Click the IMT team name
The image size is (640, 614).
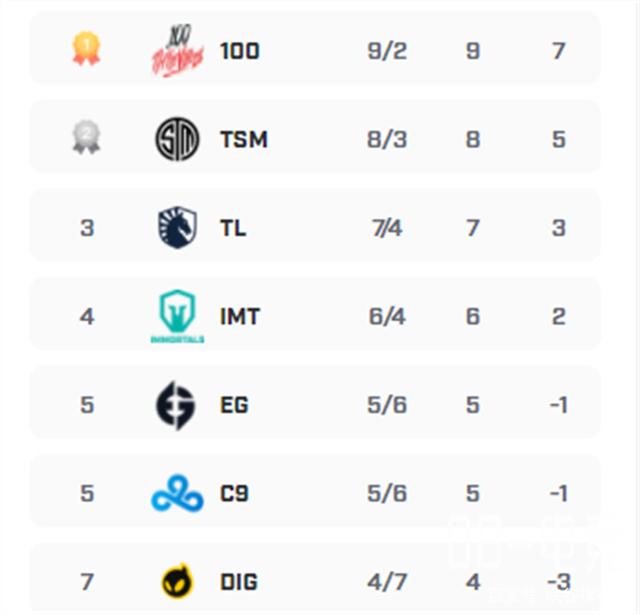(240, 317)
